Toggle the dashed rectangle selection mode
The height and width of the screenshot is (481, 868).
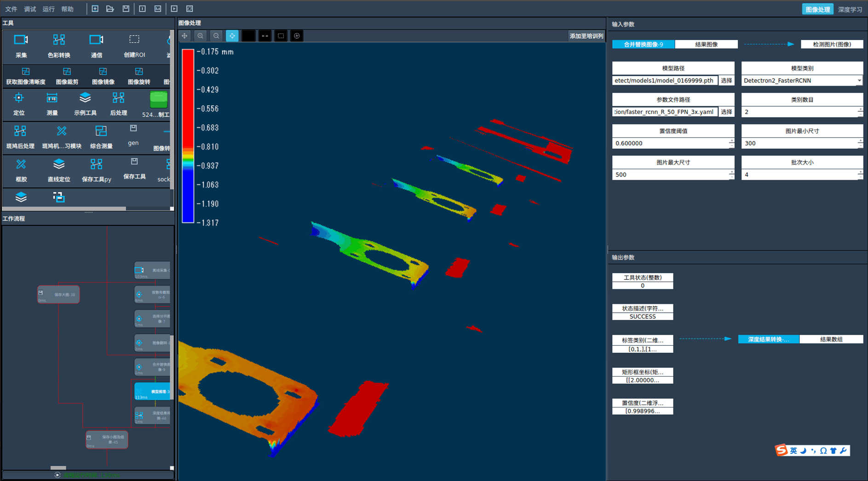(x=281, y=36)
